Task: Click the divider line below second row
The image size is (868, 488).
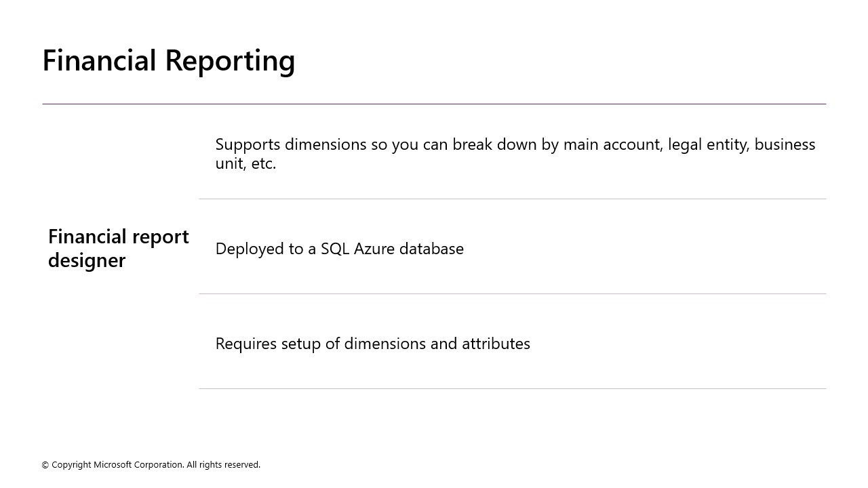Action: point(513,293)
